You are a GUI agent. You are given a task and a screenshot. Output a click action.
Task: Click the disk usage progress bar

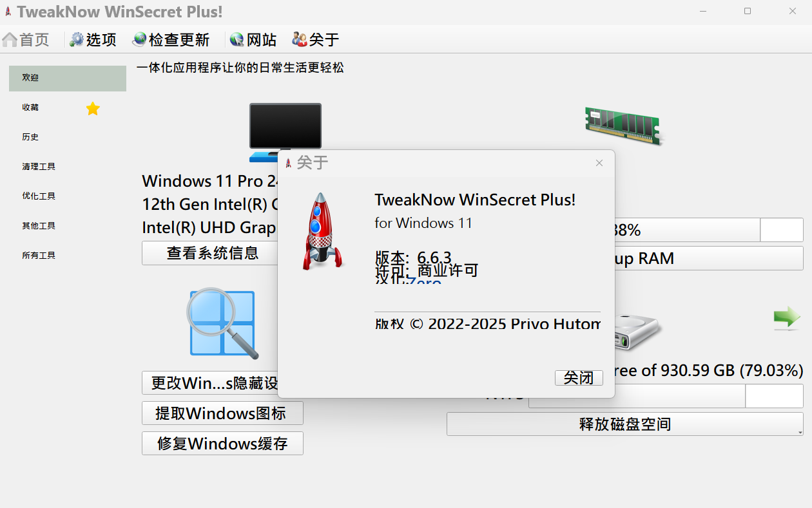pyautogui.click(x=666, y=396)
